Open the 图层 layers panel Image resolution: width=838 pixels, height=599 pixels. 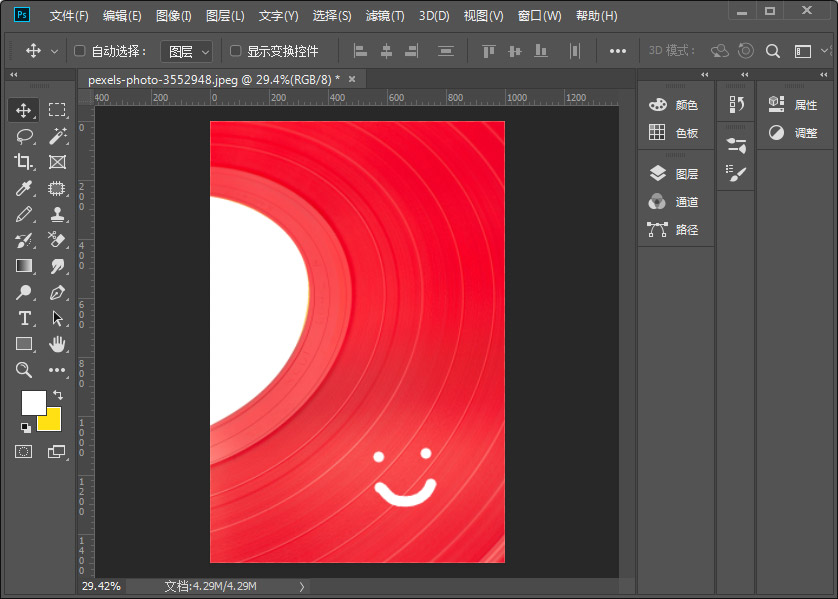674,174
